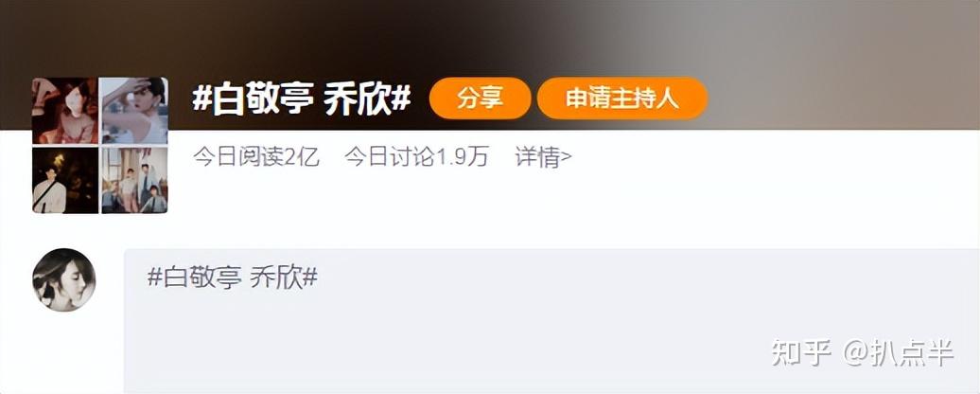Screen dimensions: 980x394
Task: Click the 知乎 watermark logo
Action: [801, 352]
